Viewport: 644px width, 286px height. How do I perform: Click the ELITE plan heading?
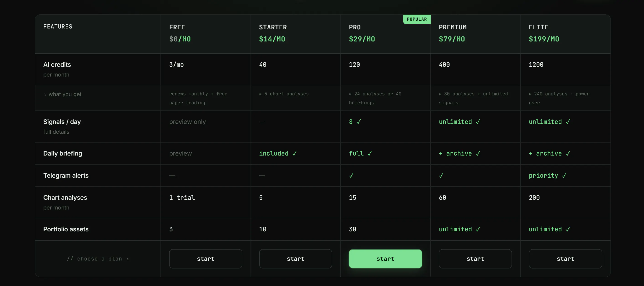538,27
